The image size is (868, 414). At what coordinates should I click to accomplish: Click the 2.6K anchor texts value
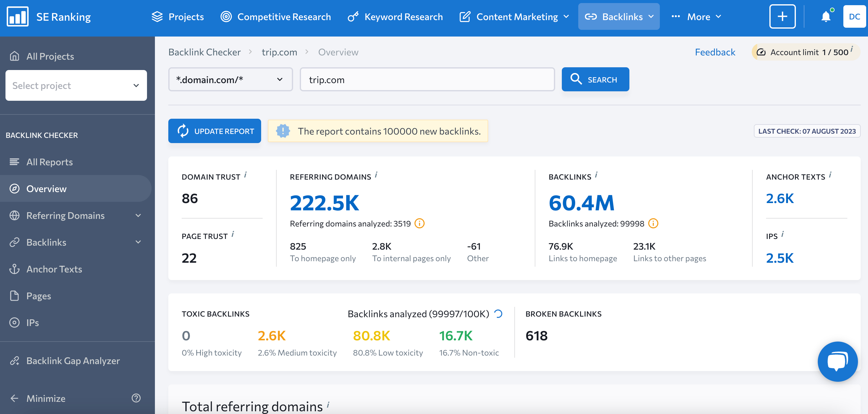click(x=780, y=198)
